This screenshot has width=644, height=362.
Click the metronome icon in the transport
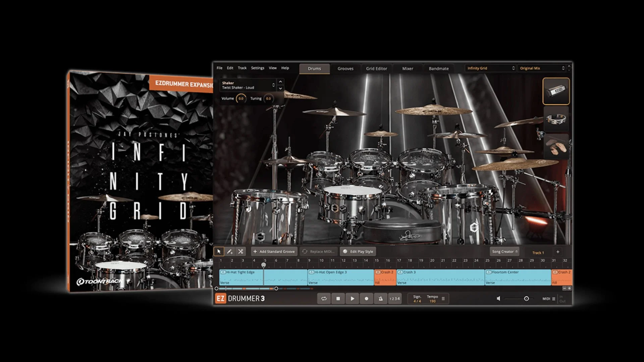(x=380, y=298)
